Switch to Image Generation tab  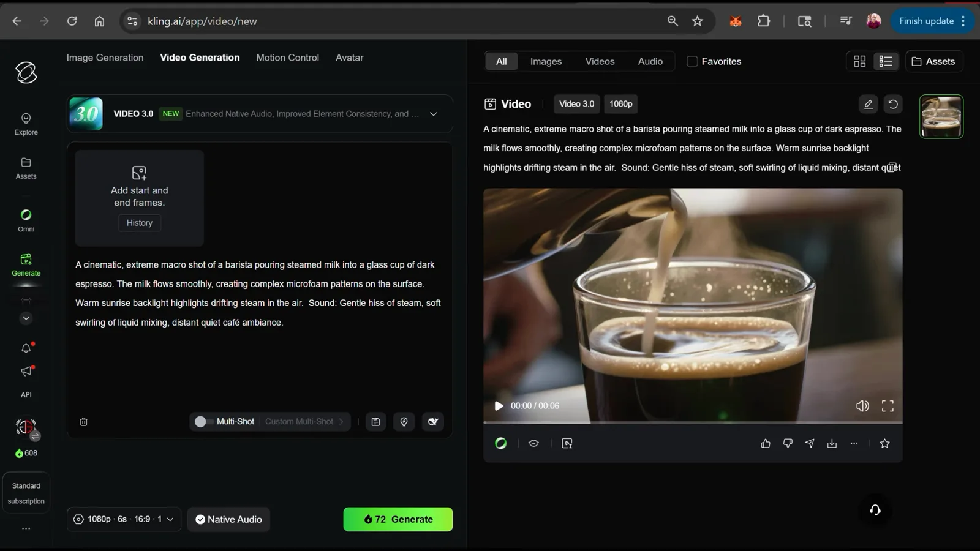(105, 58)
